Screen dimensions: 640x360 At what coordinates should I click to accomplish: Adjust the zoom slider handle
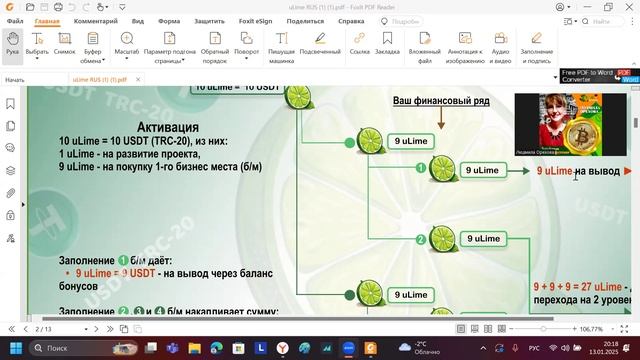[x=543, y=329]
